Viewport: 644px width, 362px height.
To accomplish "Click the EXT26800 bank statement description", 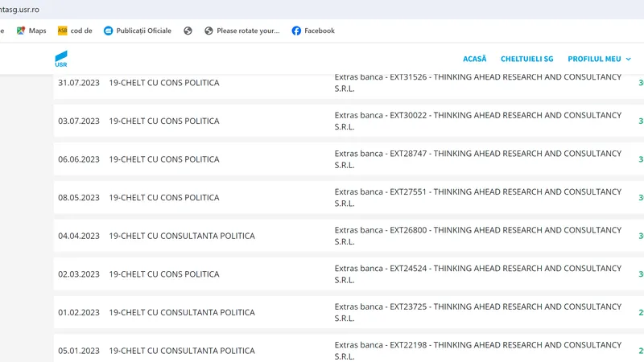I will [x=477, y=236].
